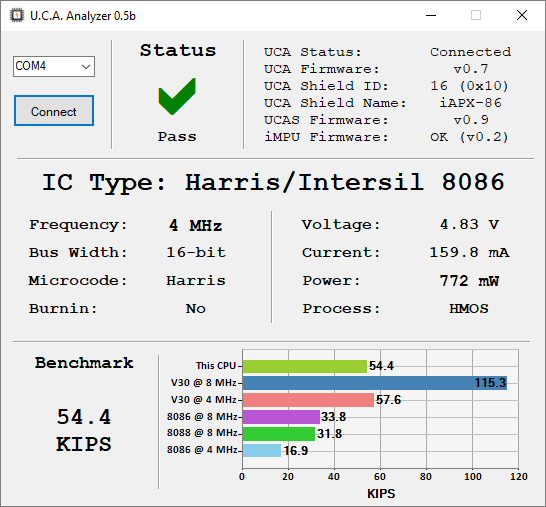
Task: Click the shield name 'iAPX-86'
Action: click(470, 103)
